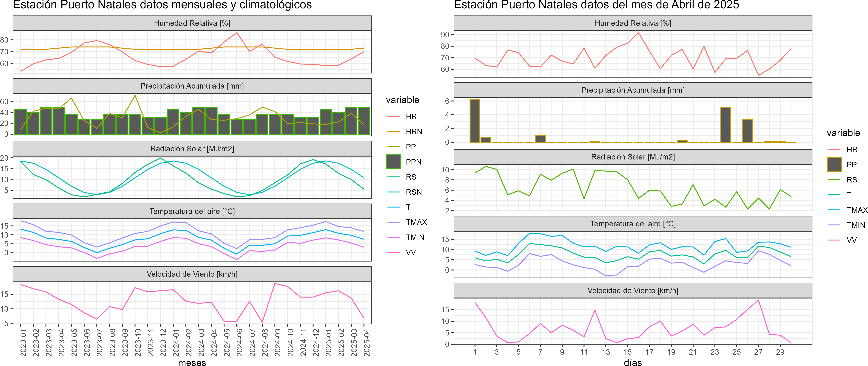Click TMIN label in the left legend
868x366 pixels.
(415, 237)
